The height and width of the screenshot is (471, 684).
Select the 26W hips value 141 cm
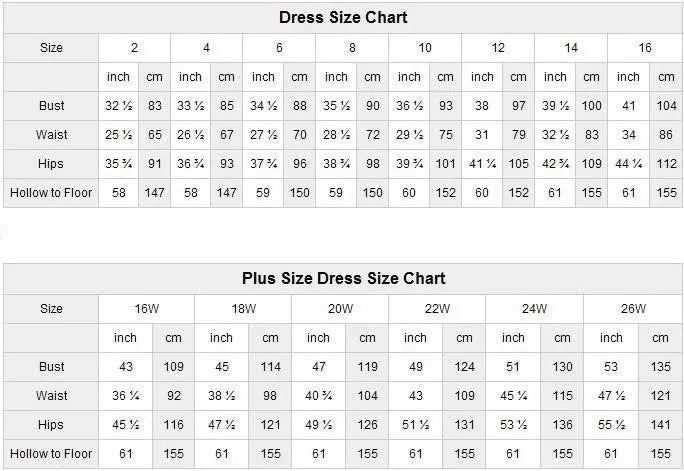coord(660,425)
